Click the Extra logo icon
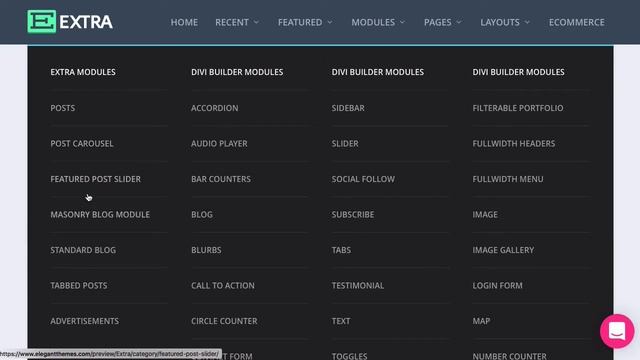 click(x=42, y=22)
